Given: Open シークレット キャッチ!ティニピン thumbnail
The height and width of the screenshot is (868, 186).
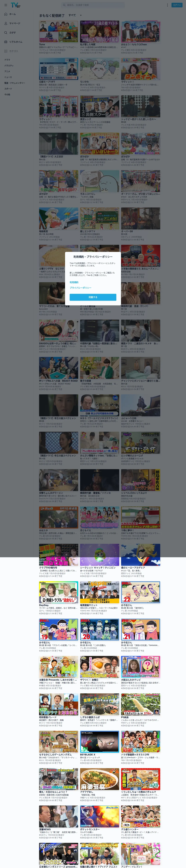Looking at the screenshot, I should coord(100,555).
